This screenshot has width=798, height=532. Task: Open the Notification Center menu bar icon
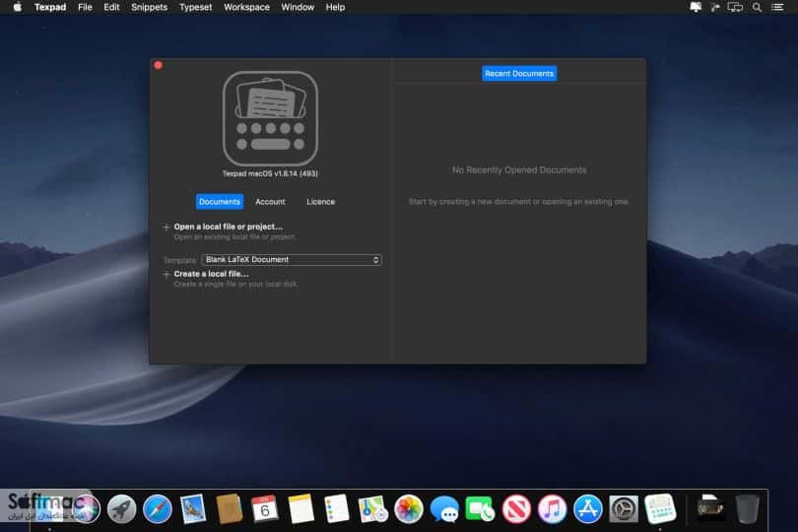777,7
